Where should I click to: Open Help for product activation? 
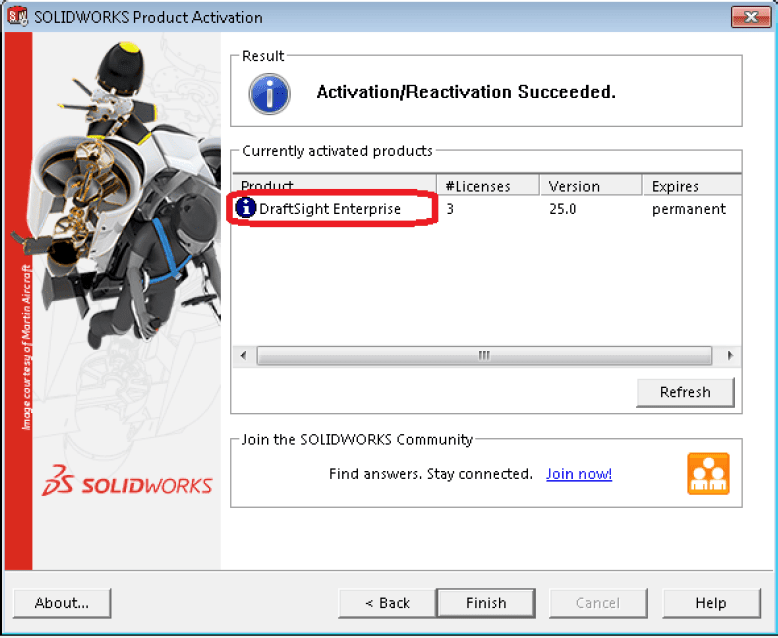tap(711, 603)
